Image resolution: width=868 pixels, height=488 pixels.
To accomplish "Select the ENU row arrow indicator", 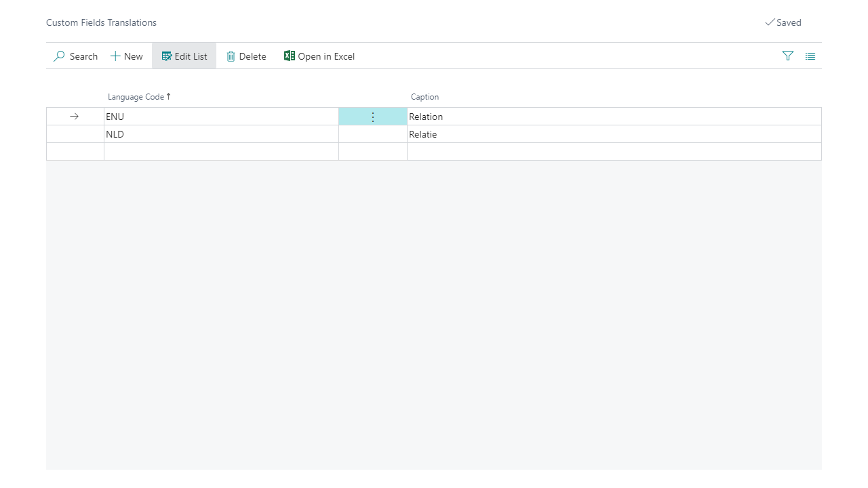I will (x=74, y=116).
